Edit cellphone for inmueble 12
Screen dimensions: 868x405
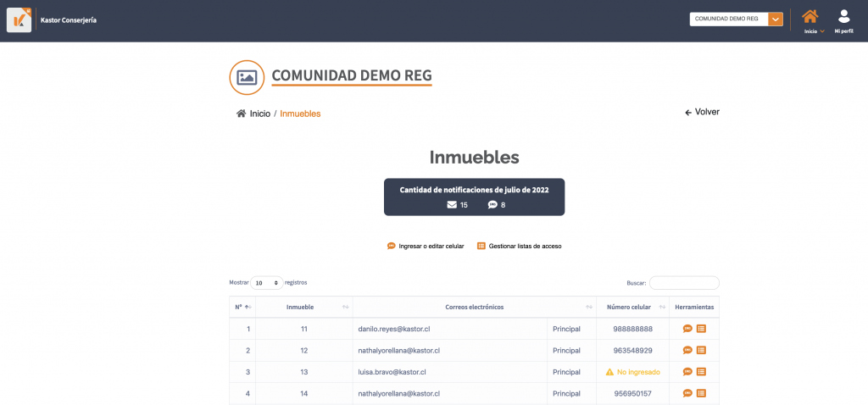(x=687, y=350)
